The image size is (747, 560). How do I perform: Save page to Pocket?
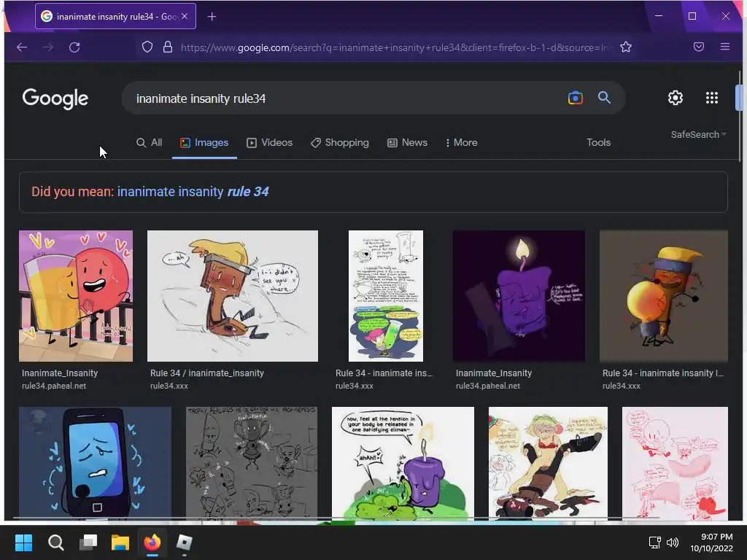[698, 47]
